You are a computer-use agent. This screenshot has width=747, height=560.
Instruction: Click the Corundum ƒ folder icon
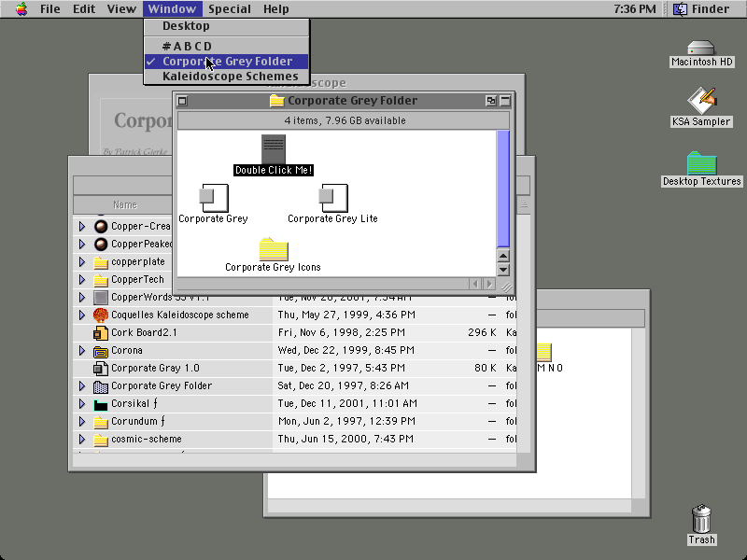[101, 422]
